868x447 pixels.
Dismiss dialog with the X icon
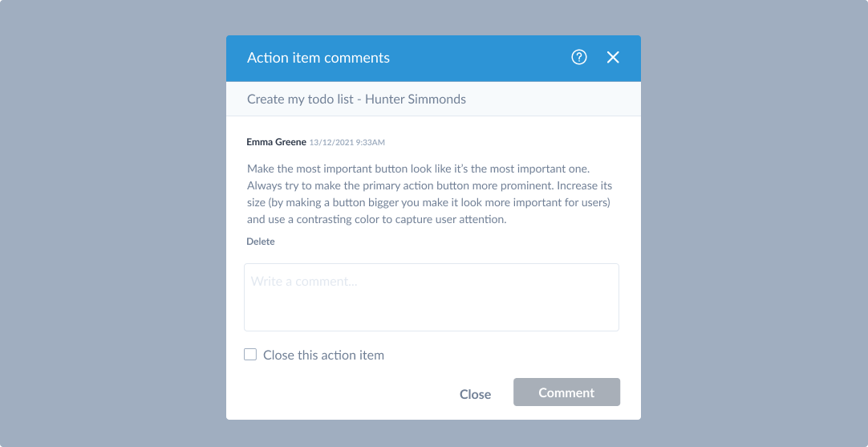coord(613,57)
